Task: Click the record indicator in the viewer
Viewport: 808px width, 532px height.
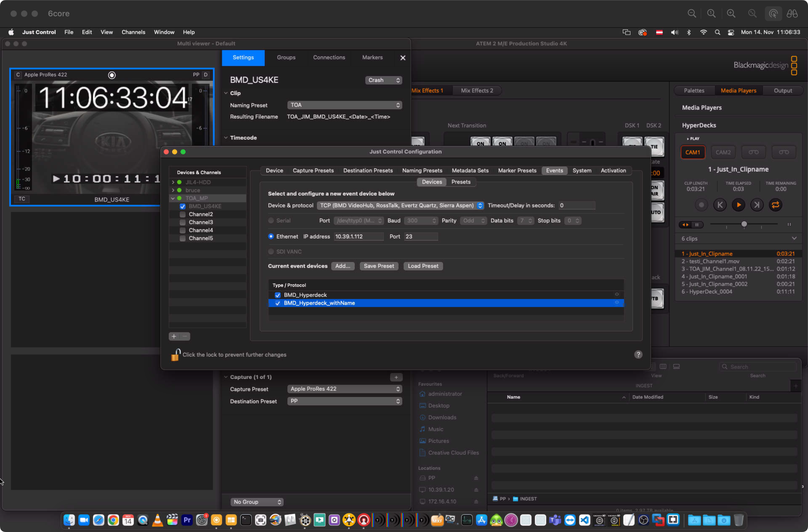Action: pos(112,75)
